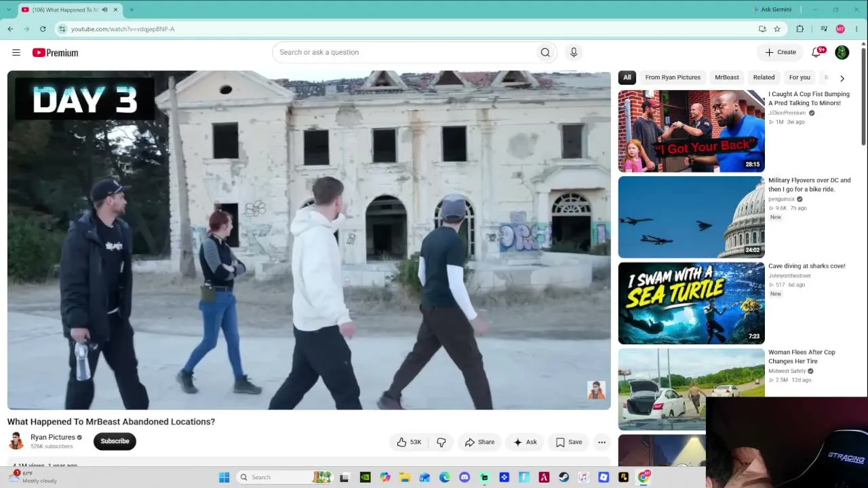Go to YouTube Premium home logo
Viewport: 868px width, 488px height.
pyautogui.click(x=55, y=52)
